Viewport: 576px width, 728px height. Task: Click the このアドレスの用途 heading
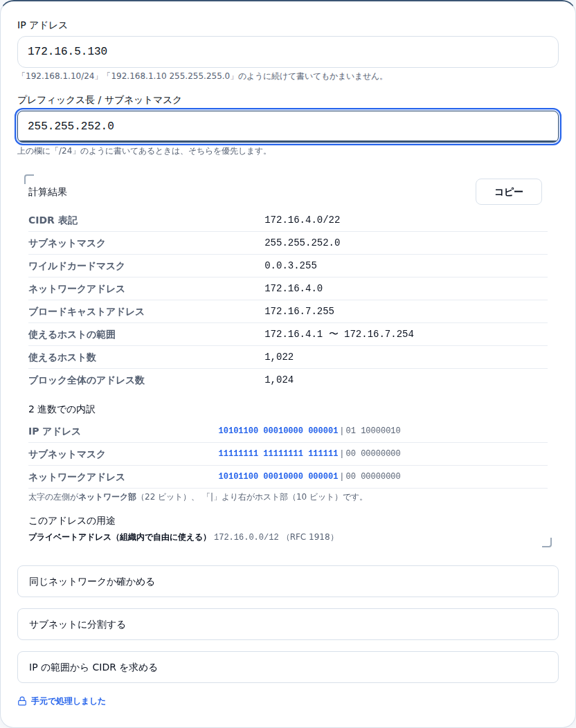pos(71,520)
